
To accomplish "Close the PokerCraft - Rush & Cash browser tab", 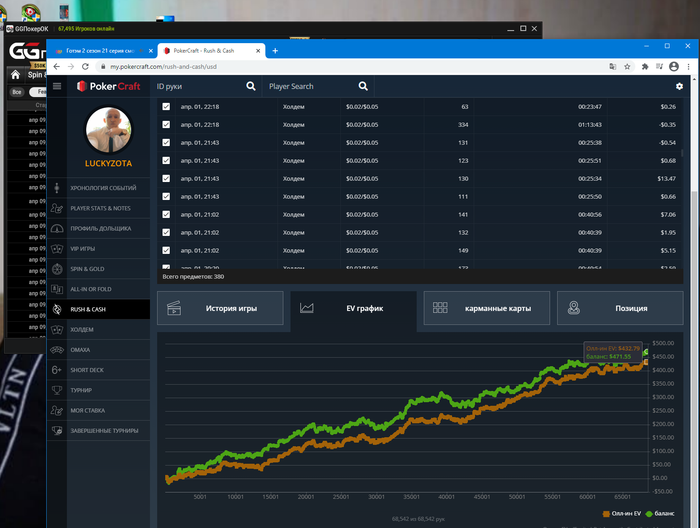I will click(x=258, y=51).
